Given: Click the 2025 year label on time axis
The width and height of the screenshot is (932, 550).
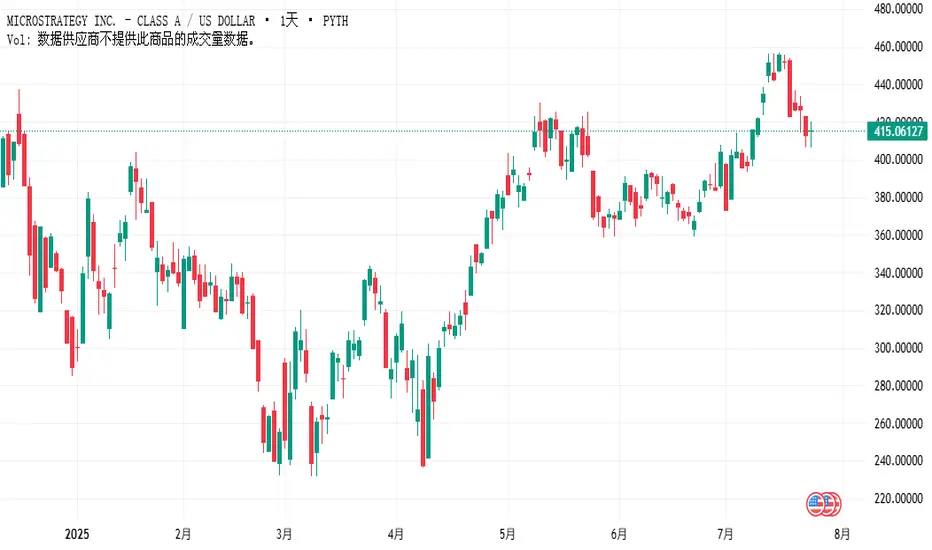Looking at the screenshot, I should tap(76, 532).
